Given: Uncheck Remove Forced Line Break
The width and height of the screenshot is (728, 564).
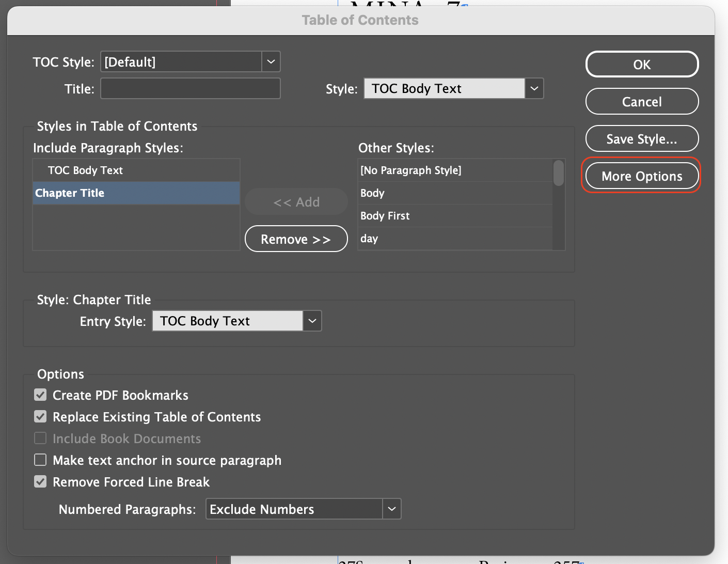Looking at the screenshot, I should click(40, 481).
